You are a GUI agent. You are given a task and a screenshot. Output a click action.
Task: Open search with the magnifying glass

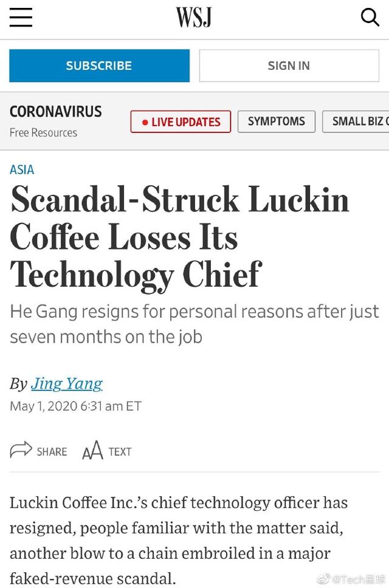click(370, 17)
